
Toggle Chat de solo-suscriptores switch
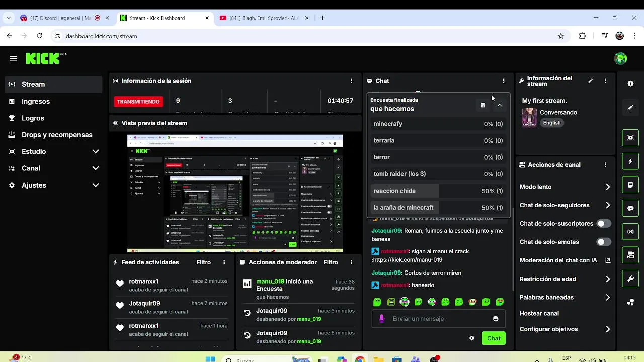tap(604, 224)
